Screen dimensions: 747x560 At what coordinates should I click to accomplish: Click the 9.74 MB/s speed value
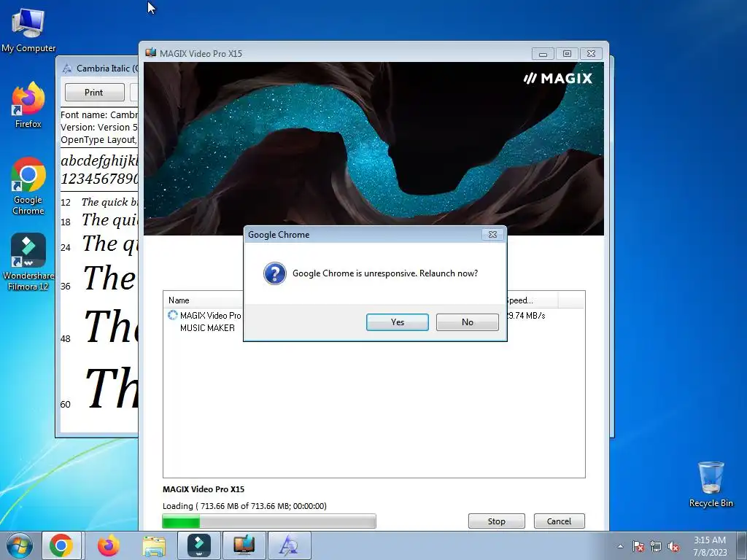(526, 315)
